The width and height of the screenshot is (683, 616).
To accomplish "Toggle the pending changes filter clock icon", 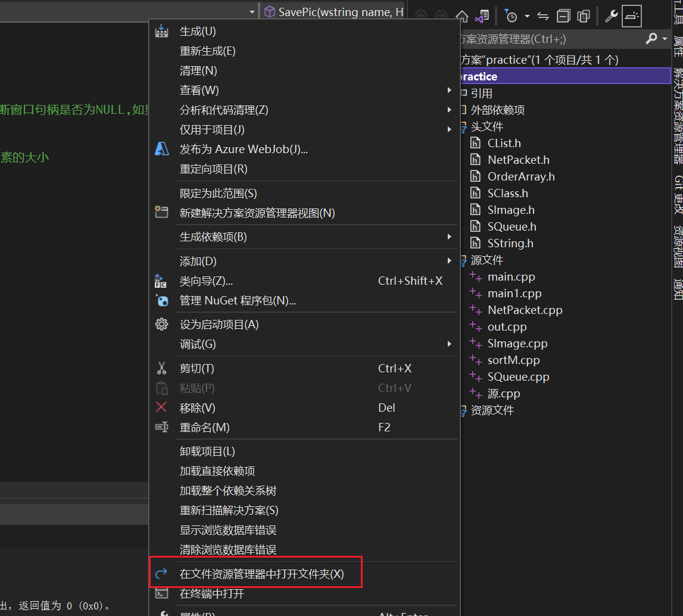I will tap(510, 16).
